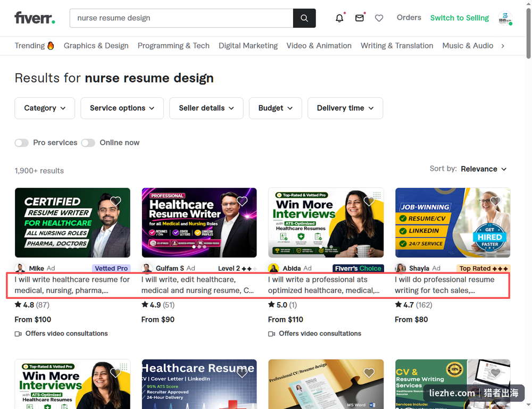Open Job-Winning Resume/CV gig thumbnail
This screenshot has width=532, height=409.
pos(453,222)
